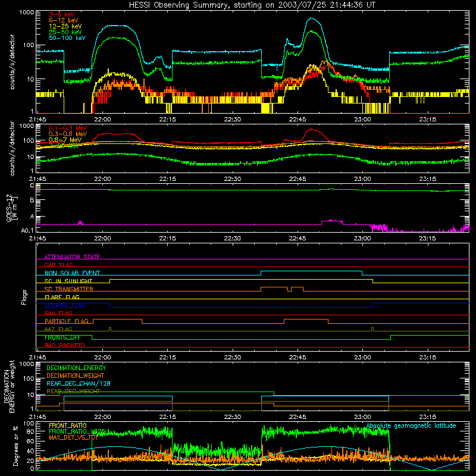476x476 pixels.
Task: Click the green FRONT_RATIO_1025 legend label
Action: 77,431
